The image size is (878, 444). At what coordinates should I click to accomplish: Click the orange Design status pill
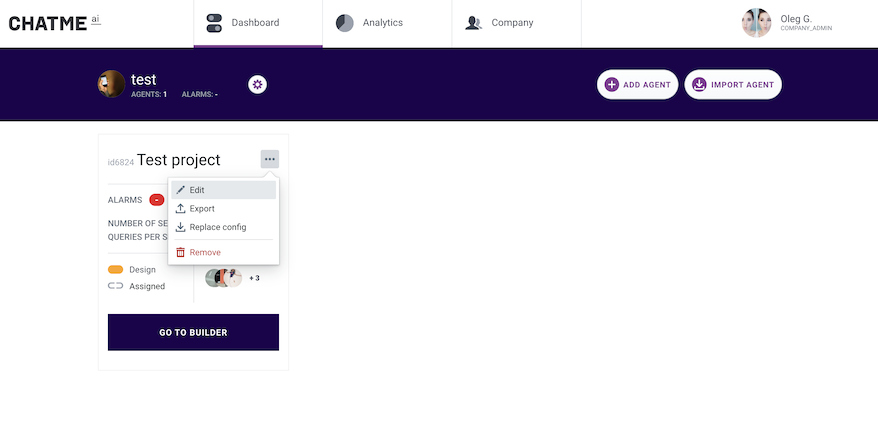pyautogui.click(x=115, y=269)
